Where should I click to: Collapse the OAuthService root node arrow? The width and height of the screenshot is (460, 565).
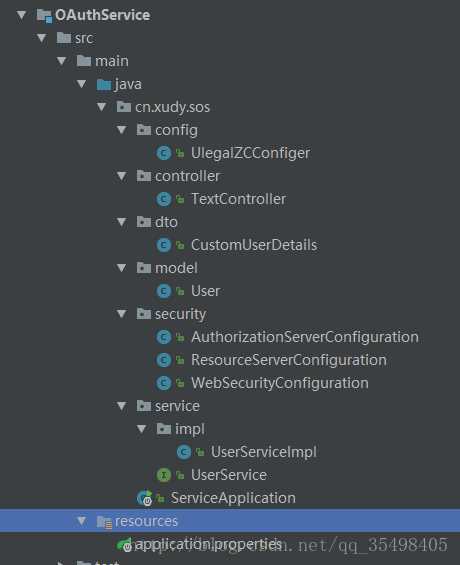pos(22,15)
